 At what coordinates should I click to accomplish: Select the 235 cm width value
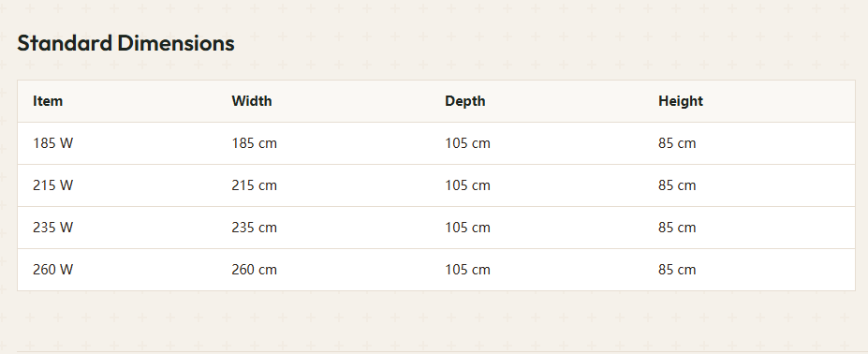coord(254,228)
